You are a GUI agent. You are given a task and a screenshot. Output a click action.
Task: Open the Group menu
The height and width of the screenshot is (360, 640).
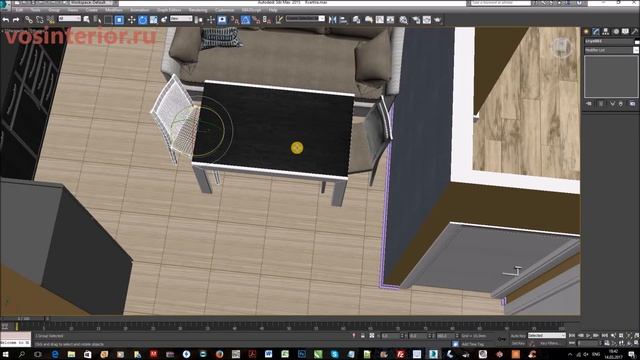tap(54, 10)
